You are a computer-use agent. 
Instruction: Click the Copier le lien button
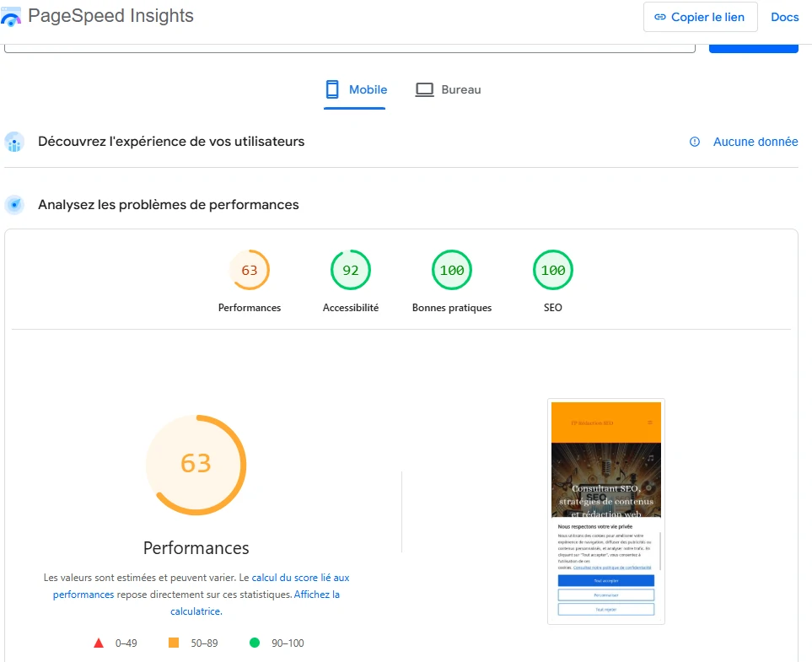[700, 17]
